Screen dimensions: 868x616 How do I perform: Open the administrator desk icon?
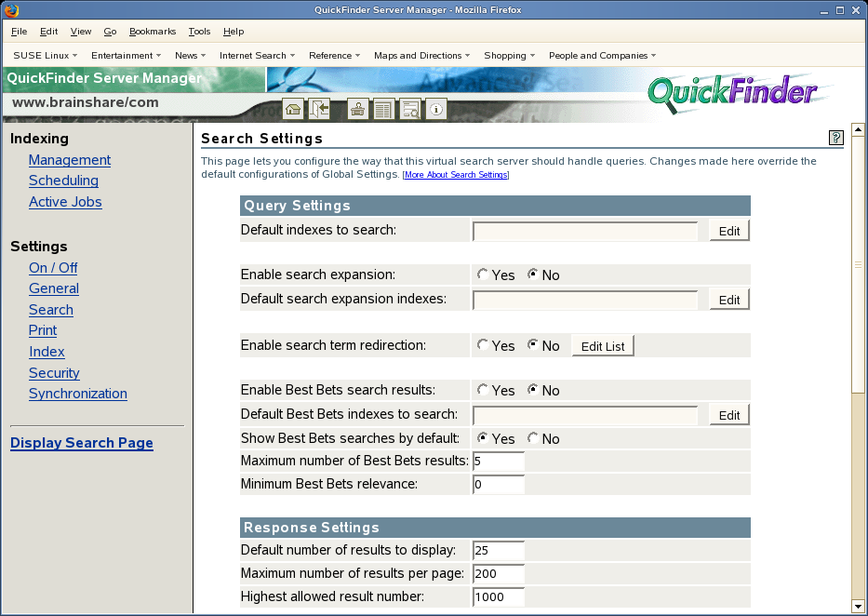click(x=357, y=109)
